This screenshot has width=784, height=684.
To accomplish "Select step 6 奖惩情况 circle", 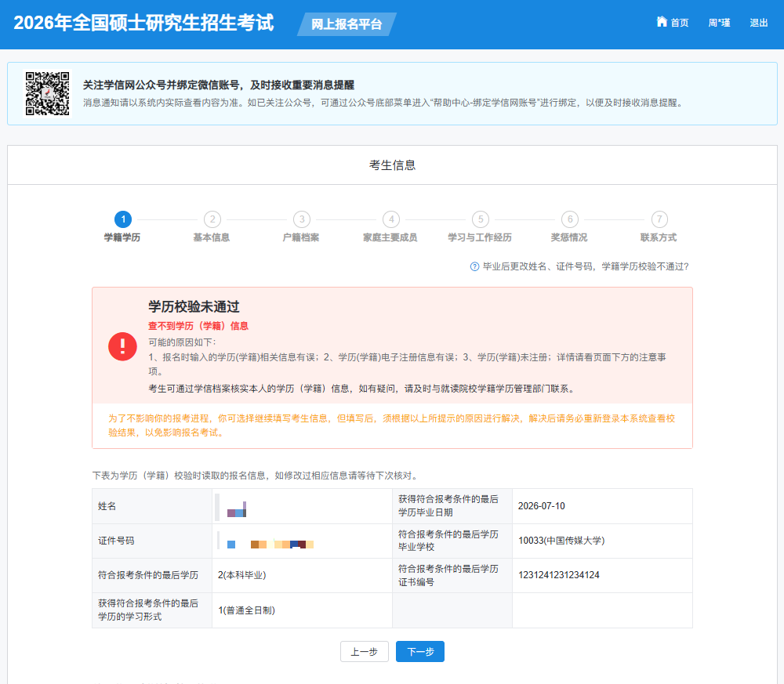I will (569, 219).
